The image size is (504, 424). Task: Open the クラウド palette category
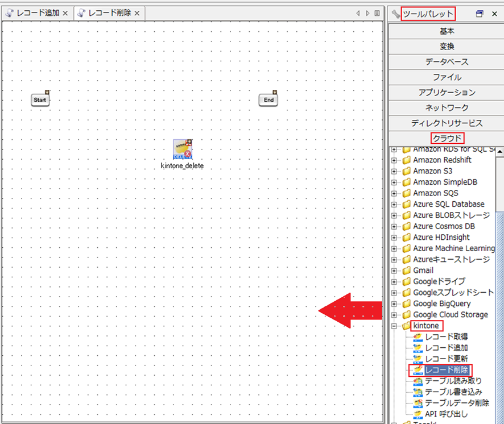point(447,139)
